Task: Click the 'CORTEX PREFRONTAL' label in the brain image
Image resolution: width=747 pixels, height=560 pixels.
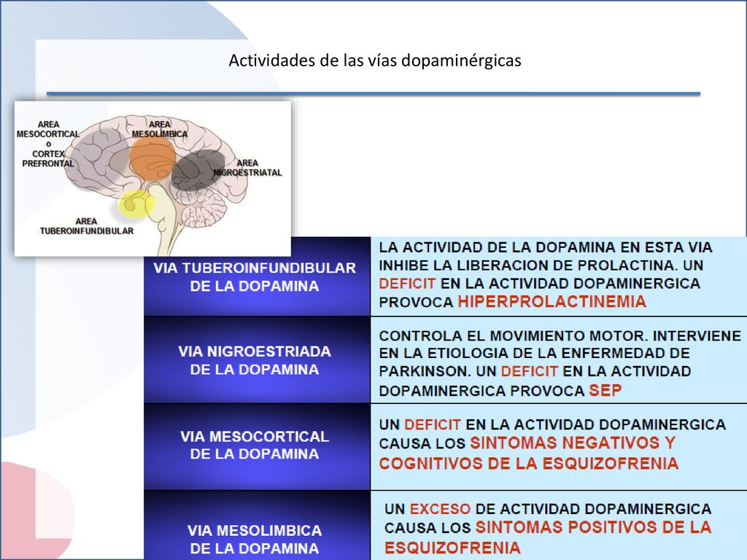Action: (x=48, y=158)
